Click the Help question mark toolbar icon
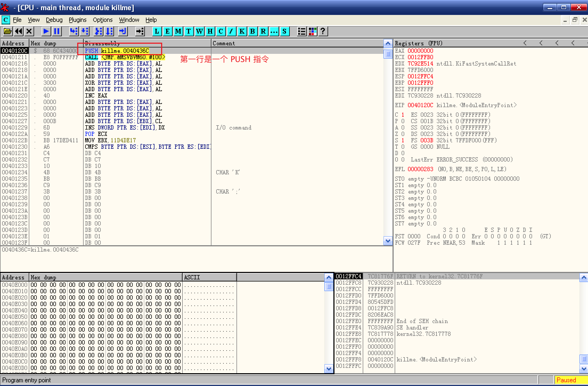The width and height of the screenshot is (588, 386). pos(323,31)
